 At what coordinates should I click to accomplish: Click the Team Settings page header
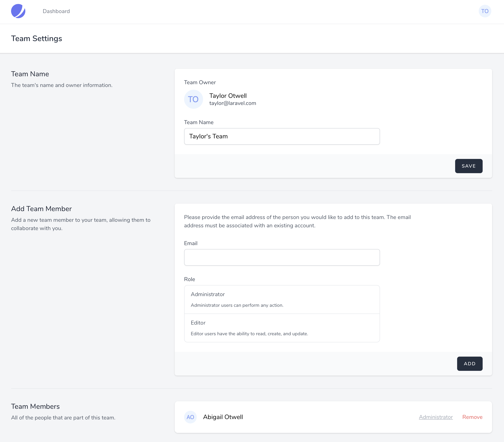tap(36, 39)
